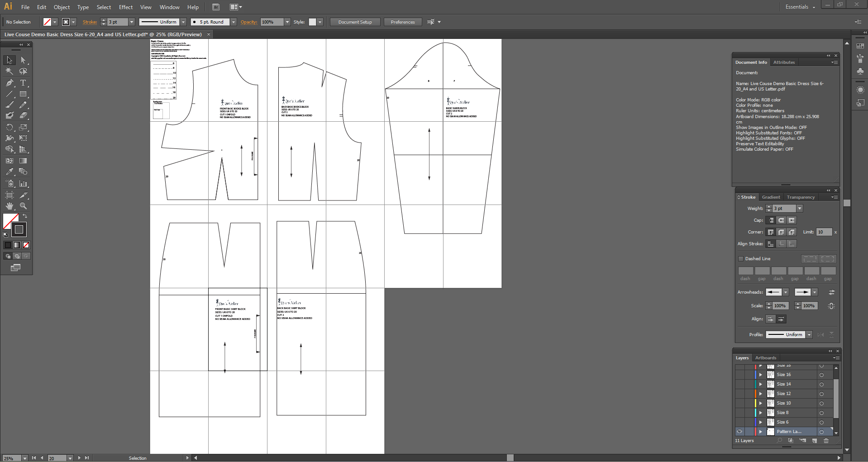868x462 pixels.
Task: Click the Fill color swatch in Tools
Action: point(10,221)
